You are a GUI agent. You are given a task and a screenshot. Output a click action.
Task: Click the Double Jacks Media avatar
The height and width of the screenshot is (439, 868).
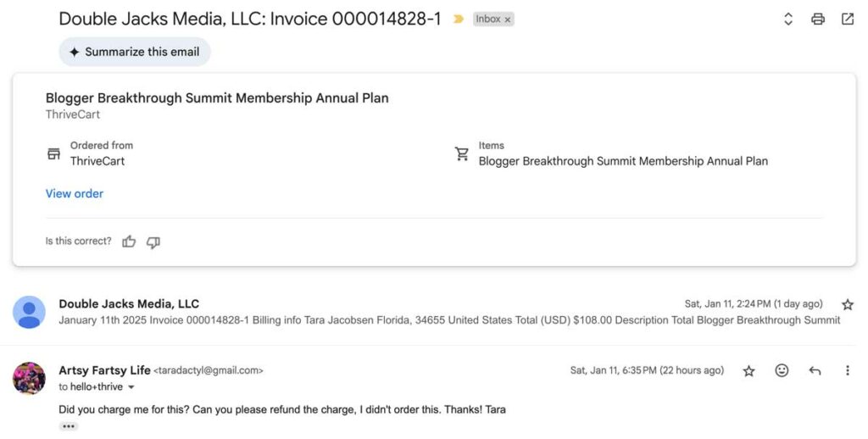pos(29,312)
